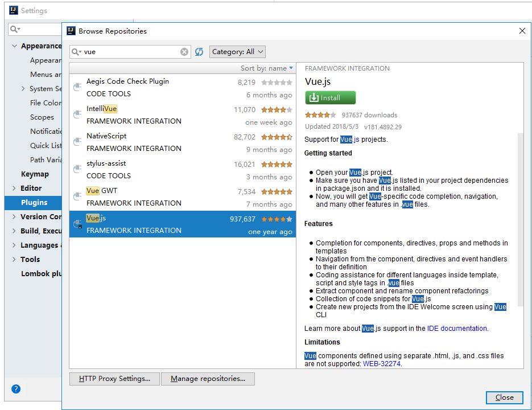Viewport: 532px width, 410px height.
Task: Click the plug icon beside IntelliVue
Action: 78,114
